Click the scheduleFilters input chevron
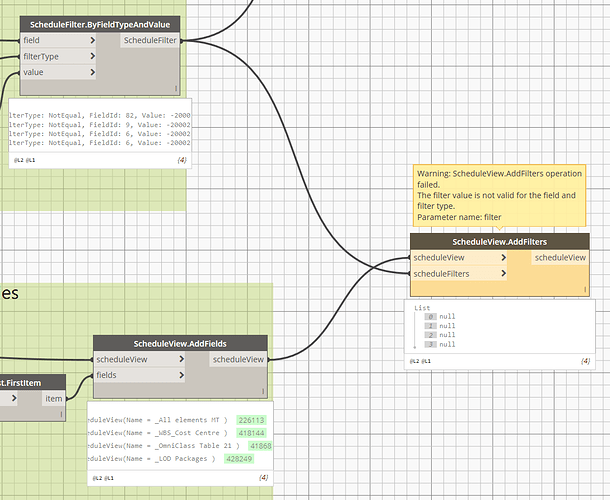The image size is (610, 500). coord(503,274)
